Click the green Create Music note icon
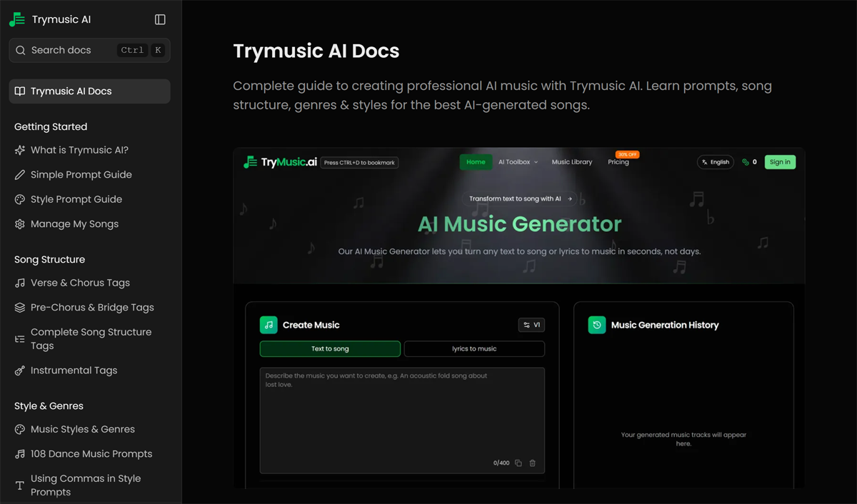857x504 pixels. point(269,325)
